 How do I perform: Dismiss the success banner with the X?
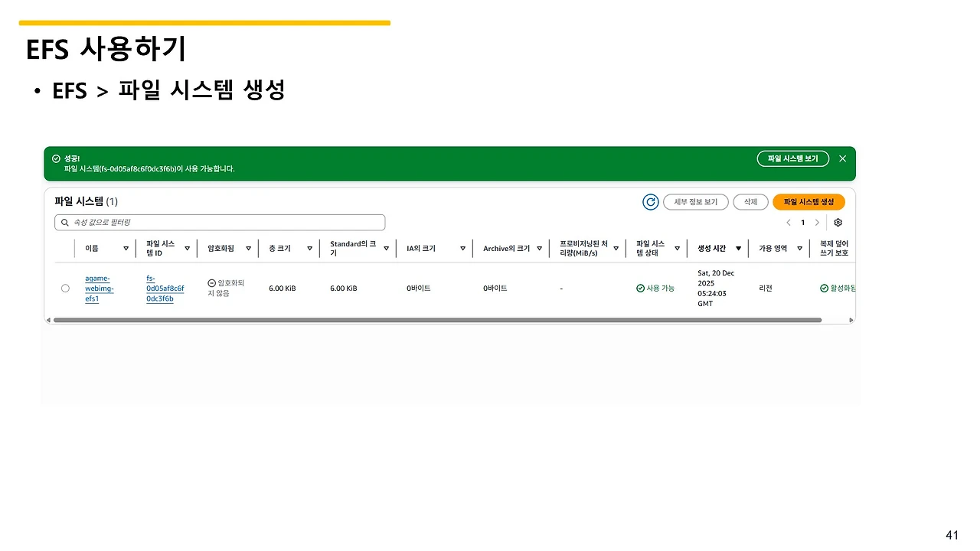click(x=842, y=158)
